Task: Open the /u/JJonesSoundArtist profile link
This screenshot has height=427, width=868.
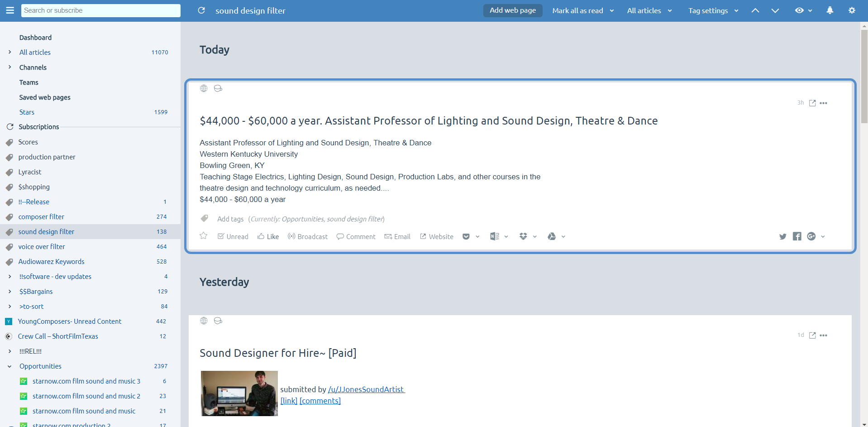Action: [366, 389]
